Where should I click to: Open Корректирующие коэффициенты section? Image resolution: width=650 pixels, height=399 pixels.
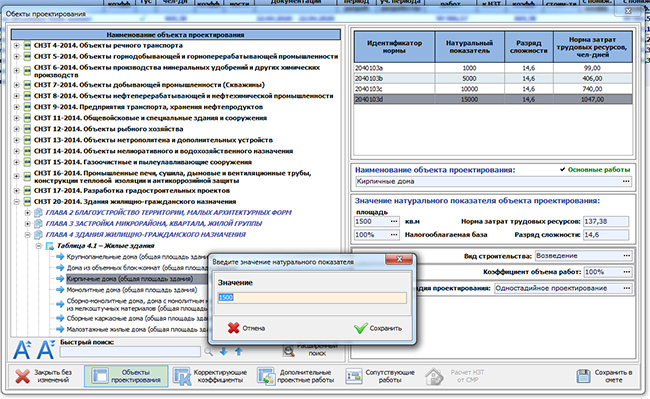coord(210,376)
